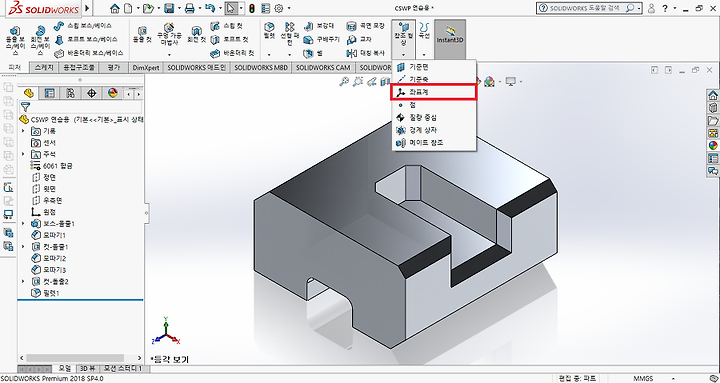The height and width of the screenshot is (383, 720).
Task: Click 로프트 보스/베이스 (Lofted Boss) tool
Action: pos(86,40)
